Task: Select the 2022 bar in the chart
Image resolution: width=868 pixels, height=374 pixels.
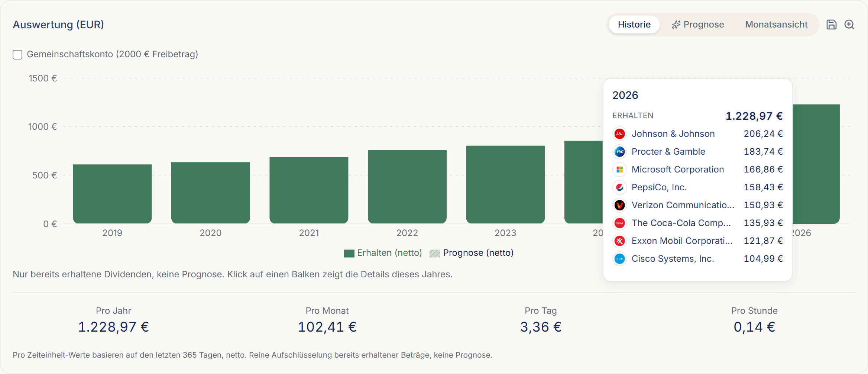Action: (407, 187)
